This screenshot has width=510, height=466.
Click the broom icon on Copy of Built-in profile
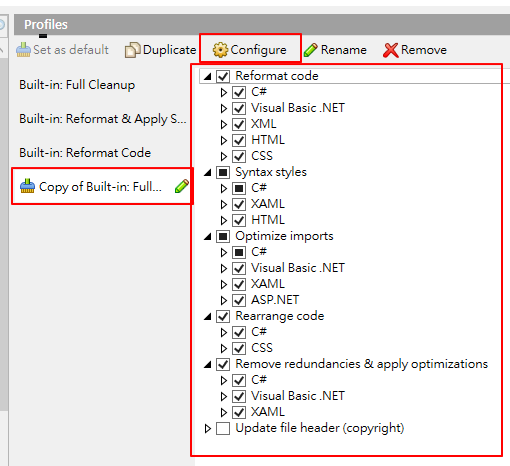27,186
